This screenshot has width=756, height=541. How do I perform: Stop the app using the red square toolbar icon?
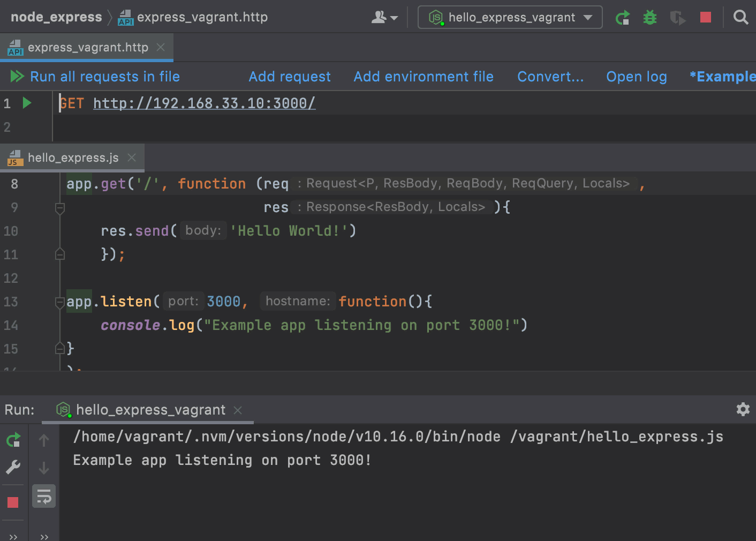tap(705, 17)
